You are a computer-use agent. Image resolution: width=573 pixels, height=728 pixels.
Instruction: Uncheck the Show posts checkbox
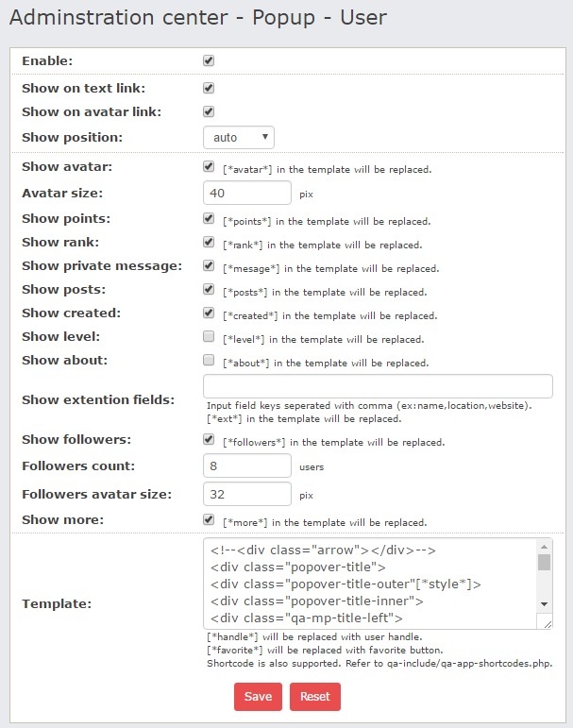(209, 289)
